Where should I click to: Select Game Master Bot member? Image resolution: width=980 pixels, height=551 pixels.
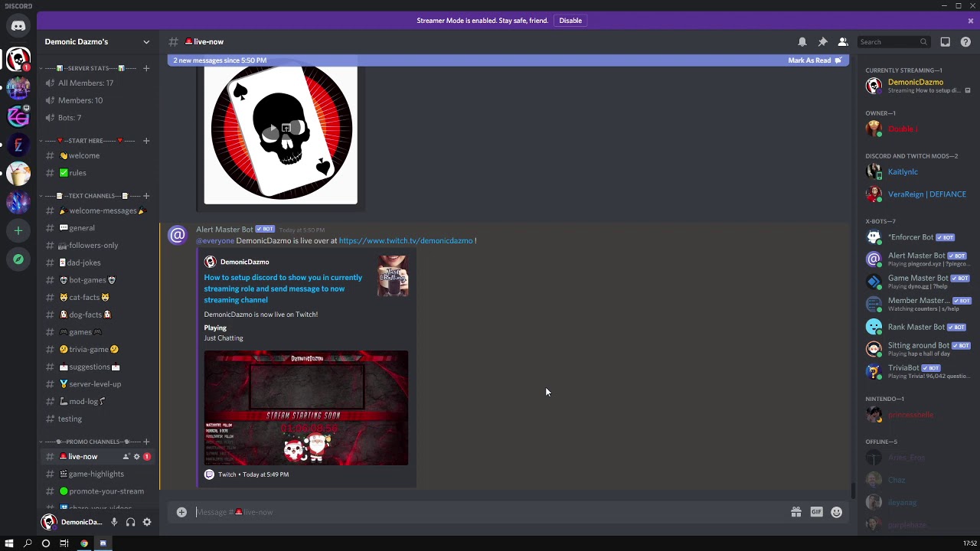click(917, 282)
